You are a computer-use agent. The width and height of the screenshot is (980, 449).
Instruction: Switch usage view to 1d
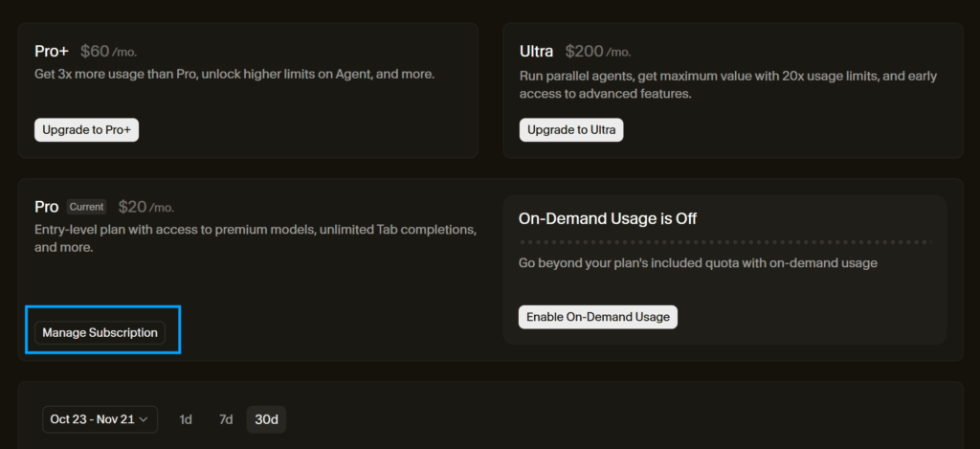(x=186, y=419)
